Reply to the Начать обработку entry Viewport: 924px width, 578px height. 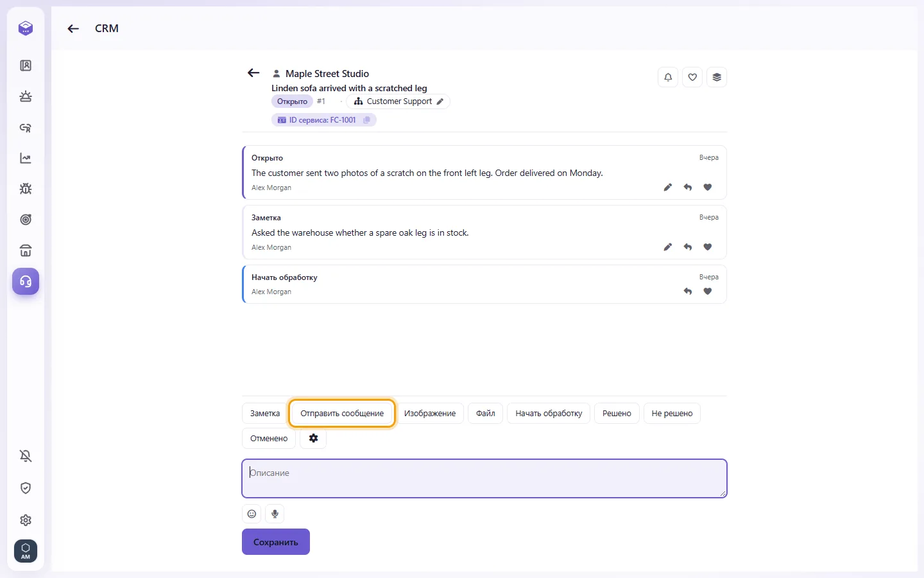tap(688, 292)
